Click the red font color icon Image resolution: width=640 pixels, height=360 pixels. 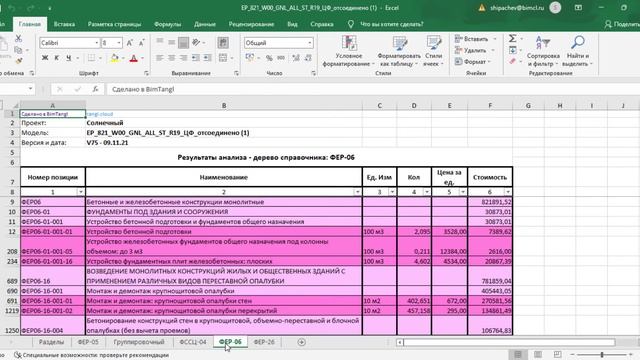click(133, 58)
